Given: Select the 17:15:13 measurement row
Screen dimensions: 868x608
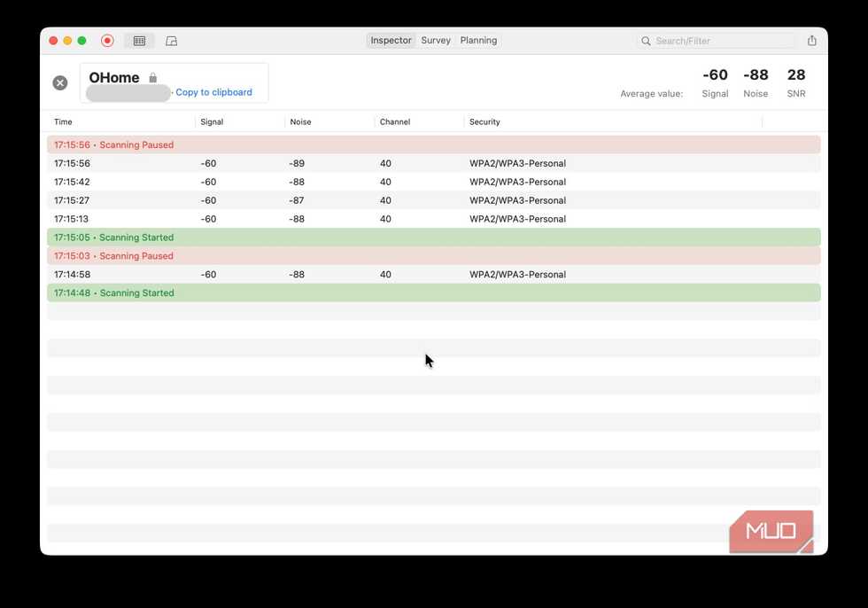Looking at the screenshot, I should 433,219.
